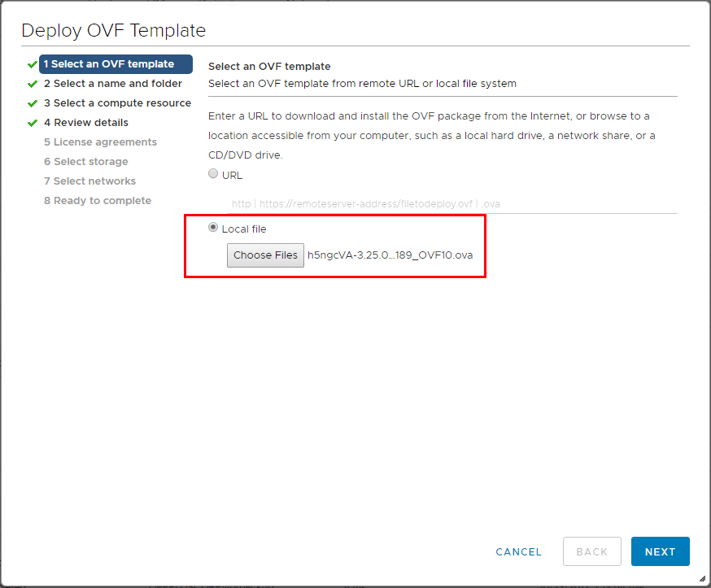Click step 5 License agreements

pos(100,142)
